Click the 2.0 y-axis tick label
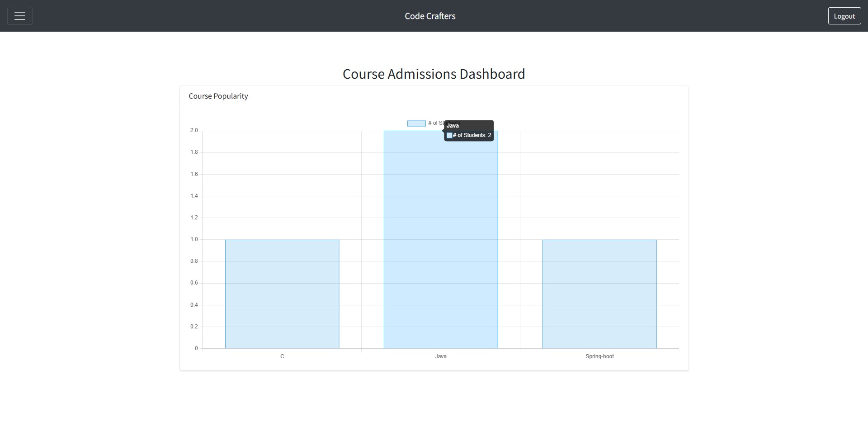 [194, 130]
